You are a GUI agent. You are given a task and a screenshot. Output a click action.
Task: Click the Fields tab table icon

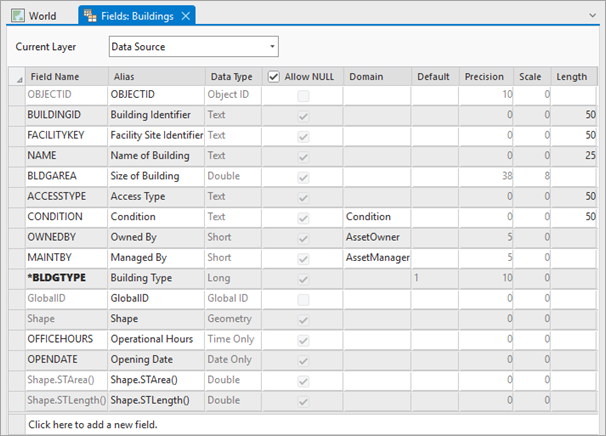92,16
